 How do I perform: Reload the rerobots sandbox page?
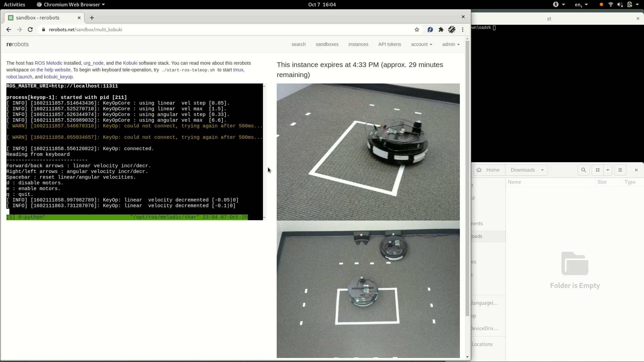[x=30, y=29]
